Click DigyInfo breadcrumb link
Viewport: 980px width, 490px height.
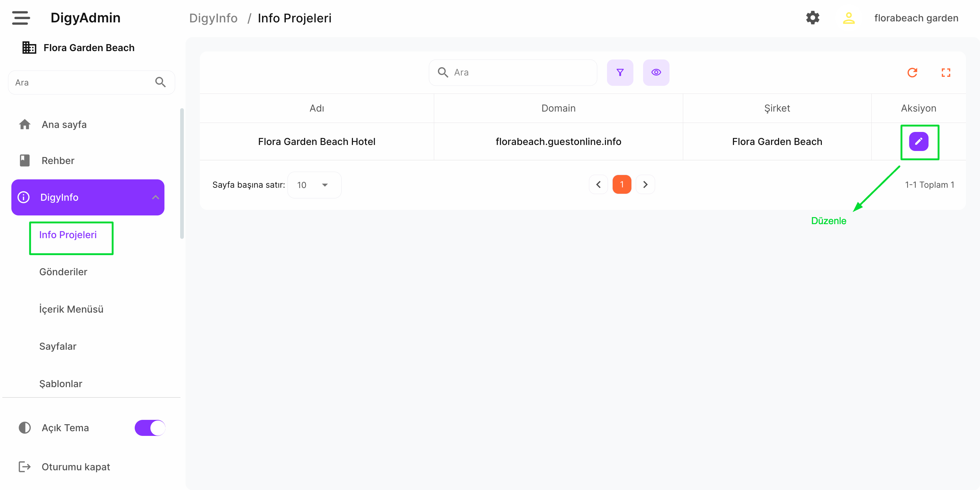[x=213, y=18]
